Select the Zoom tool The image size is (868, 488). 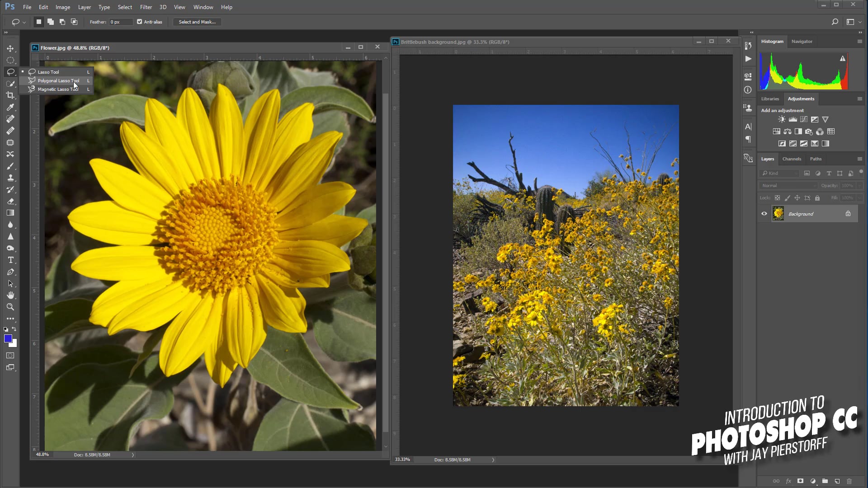[x=10, y=307]
